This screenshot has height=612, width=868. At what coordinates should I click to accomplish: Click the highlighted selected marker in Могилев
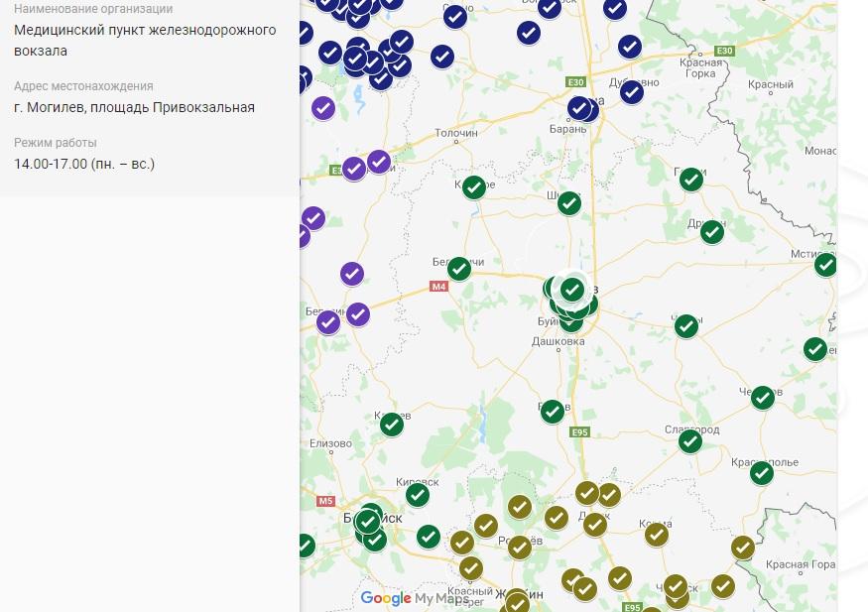pos(572,289)
